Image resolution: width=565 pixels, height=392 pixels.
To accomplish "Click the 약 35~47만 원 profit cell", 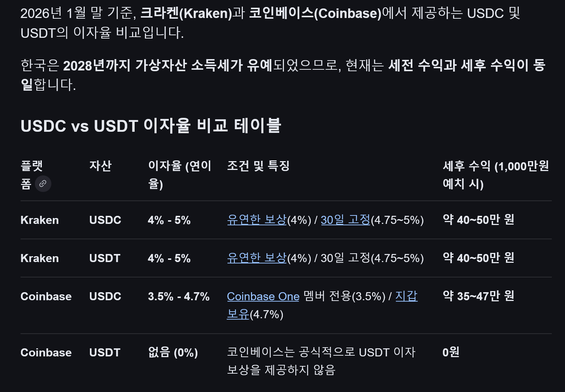I will coord(478,296).
